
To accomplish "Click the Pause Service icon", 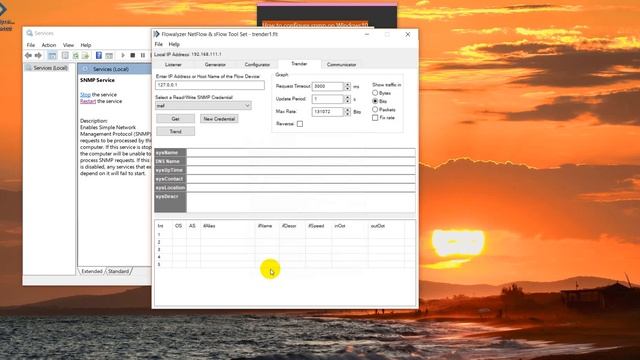I will (x=142, y=55).
